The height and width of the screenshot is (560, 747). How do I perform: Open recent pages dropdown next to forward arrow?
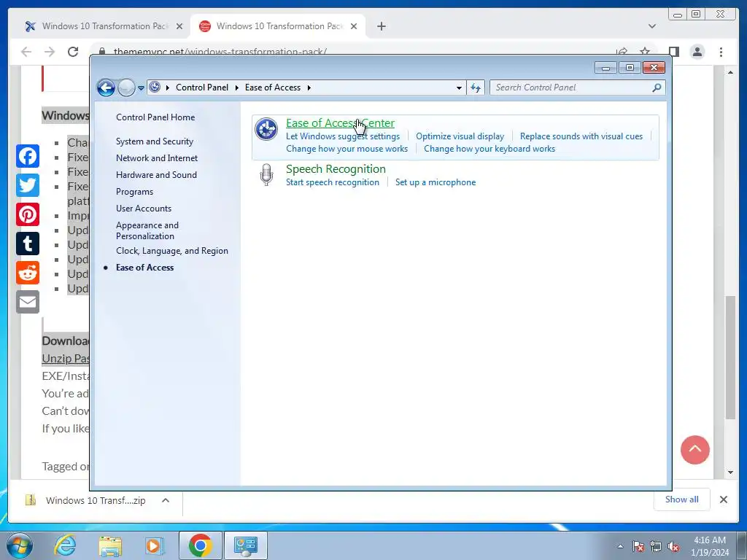[141, 87]
